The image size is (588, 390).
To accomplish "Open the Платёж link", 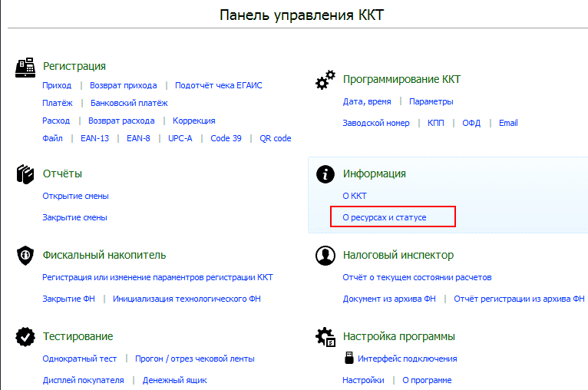I will [x=58, y=103].
